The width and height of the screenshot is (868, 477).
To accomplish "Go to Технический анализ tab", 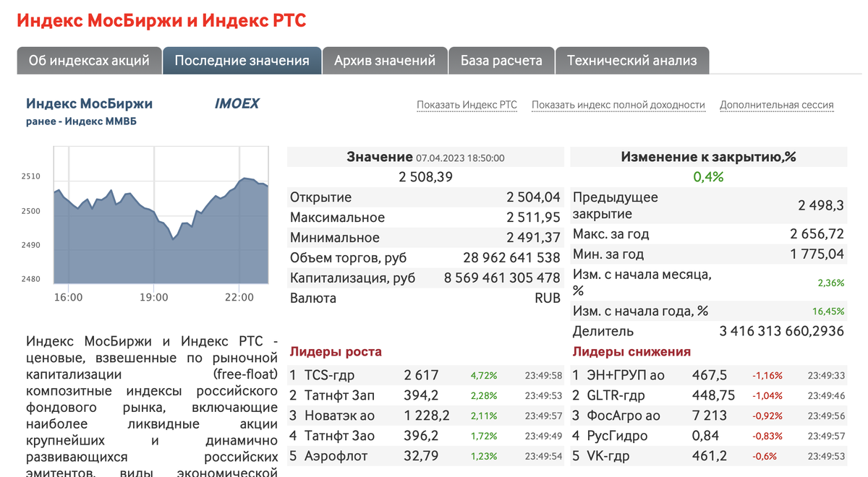I will [x=632, y=61].
